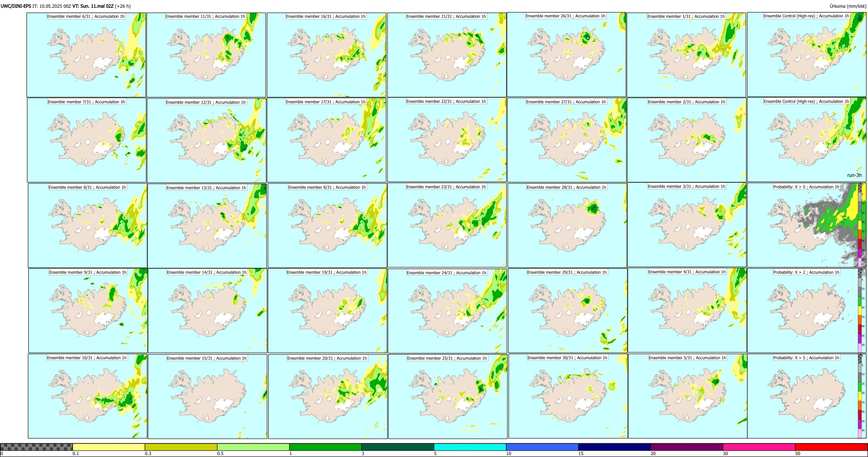Select the Ensemble member 21/31 map panel
The height and width of the screenshot is (457, 868).
(x=447, y=55)
